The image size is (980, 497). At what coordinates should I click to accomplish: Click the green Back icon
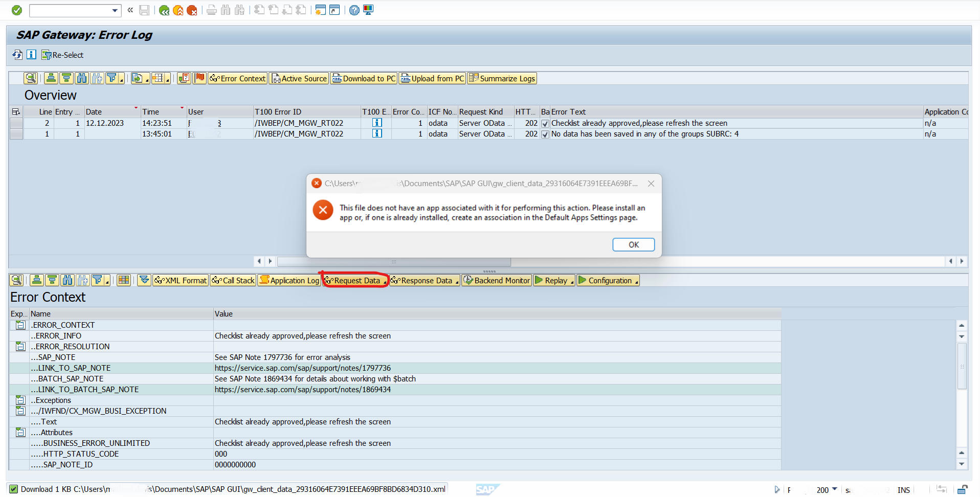point(164,10)
